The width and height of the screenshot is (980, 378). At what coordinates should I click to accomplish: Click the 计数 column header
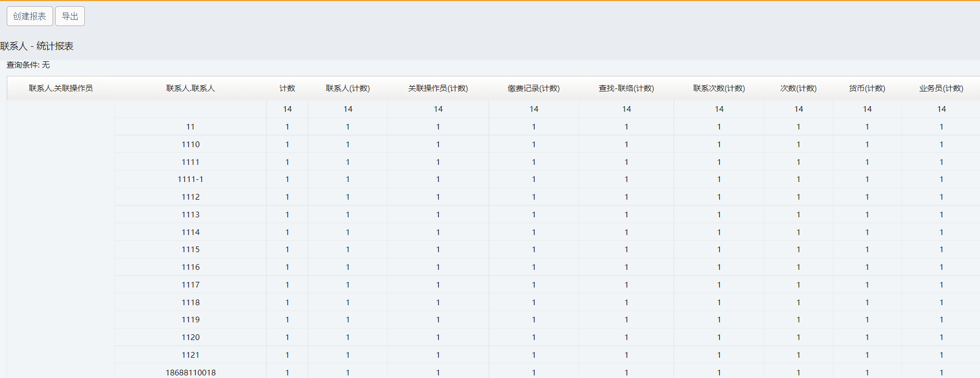point(287,88)
